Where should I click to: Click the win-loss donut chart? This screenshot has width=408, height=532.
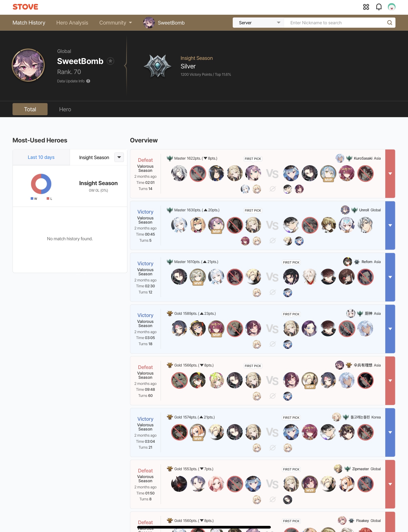point(41,184)
